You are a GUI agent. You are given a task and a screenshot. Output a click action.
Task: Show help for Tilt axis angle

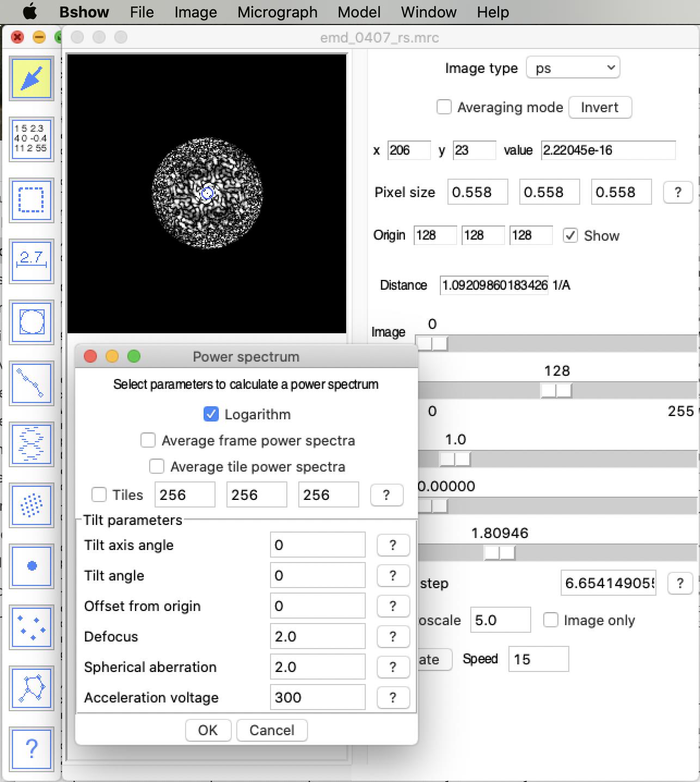393,545
